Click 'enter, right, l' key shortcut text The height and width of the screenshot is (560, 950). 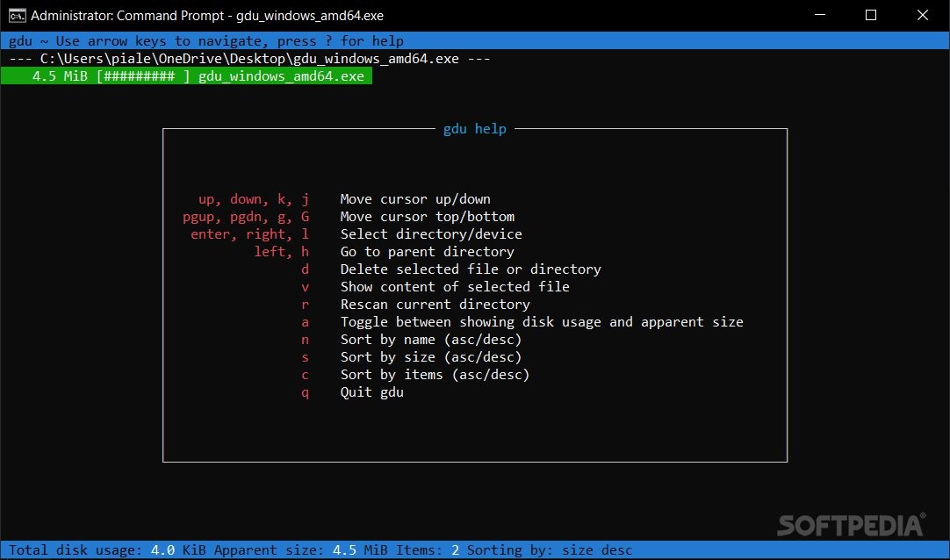tap(249, 234)
